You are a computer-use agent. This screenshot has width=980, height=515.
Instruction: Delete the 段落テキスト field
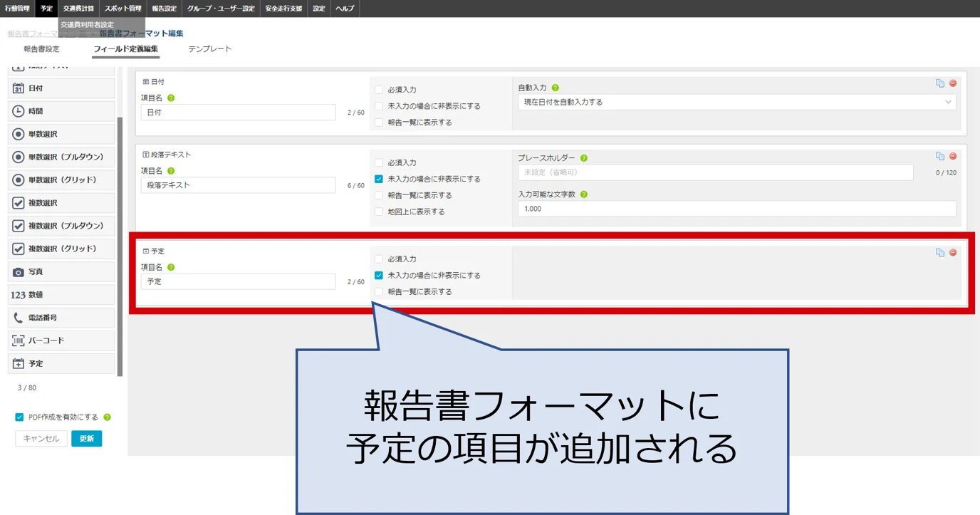coord(953,156)
